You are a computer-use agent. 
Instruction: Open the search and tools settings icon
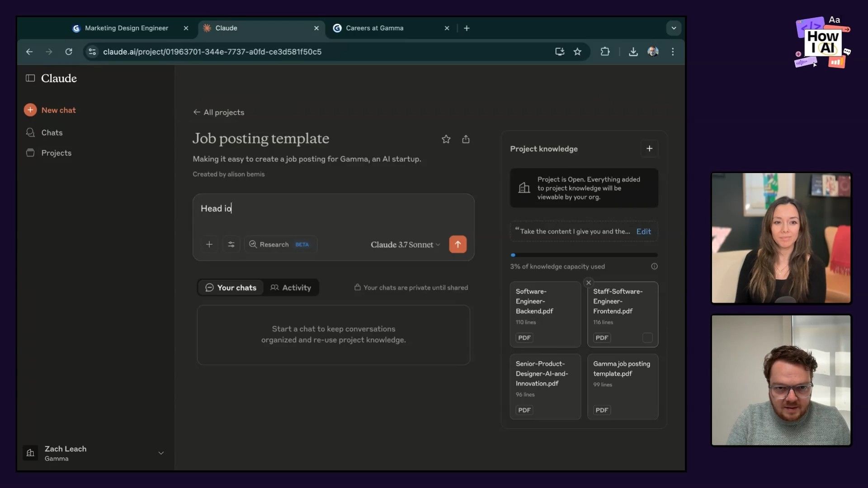231,244
